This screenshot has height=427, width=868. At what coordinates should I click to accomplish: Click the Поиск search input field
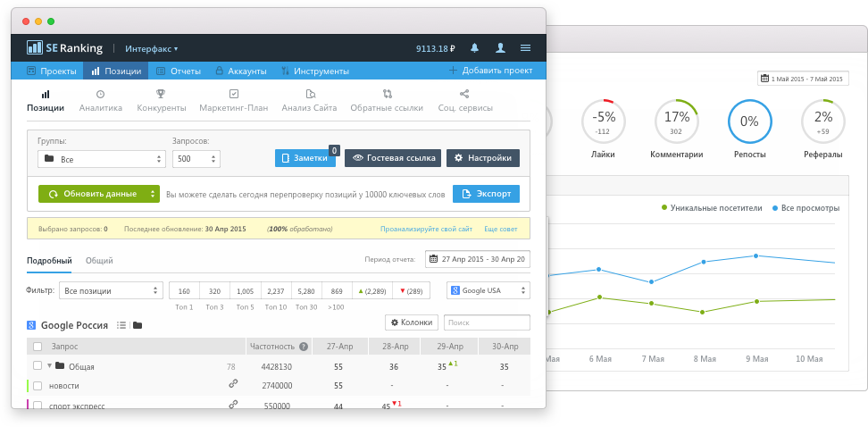(x=487, y=322)
